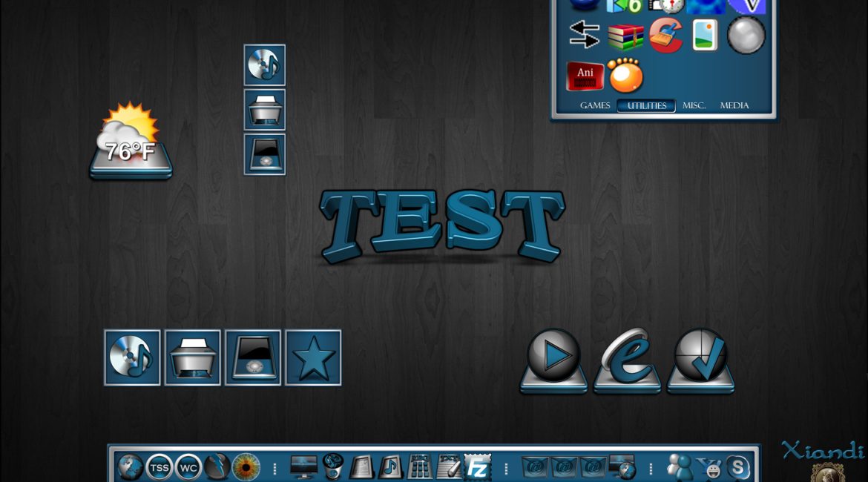Open the landscape picture icon in panel

pyautogui.click(x=705, y=35)
